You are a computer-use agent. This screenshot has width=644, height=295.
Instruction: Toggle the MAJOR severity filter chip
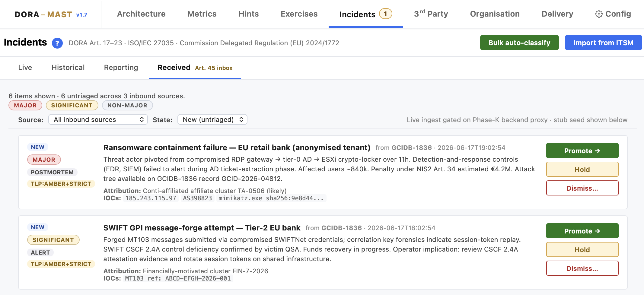(25, 105)
